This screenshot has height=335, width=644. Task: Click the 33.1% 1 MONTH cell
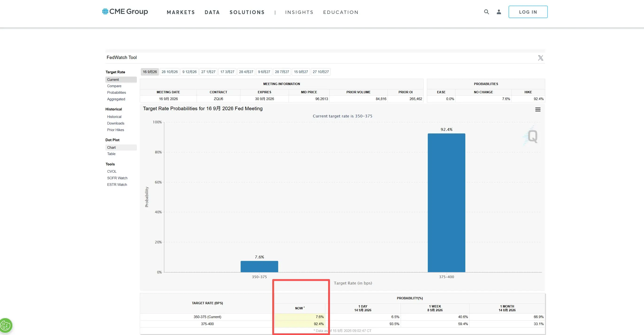click(507, 324)
